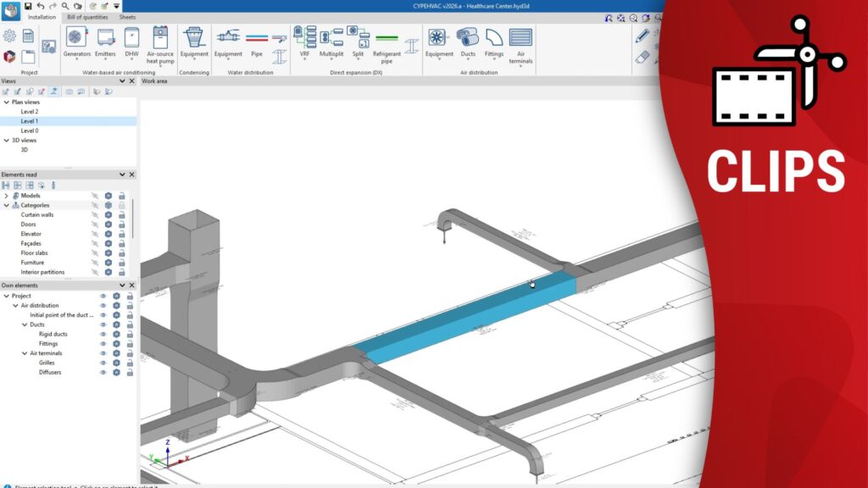Hide the Diffusers layer via eye icon
The width and height of the screenshot is (868, 488).
point(103,372)
